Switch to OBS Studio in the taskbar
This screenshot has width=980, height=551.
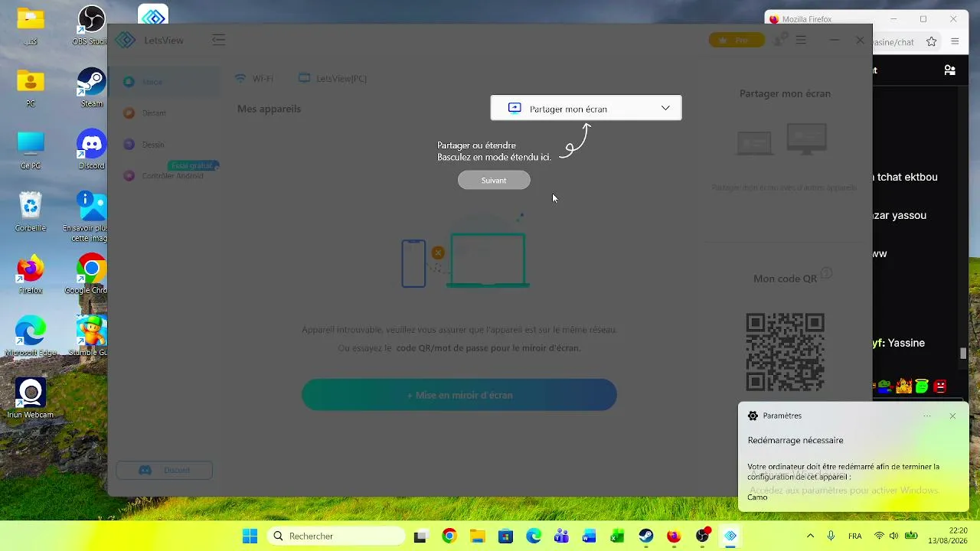coord(703,536)
